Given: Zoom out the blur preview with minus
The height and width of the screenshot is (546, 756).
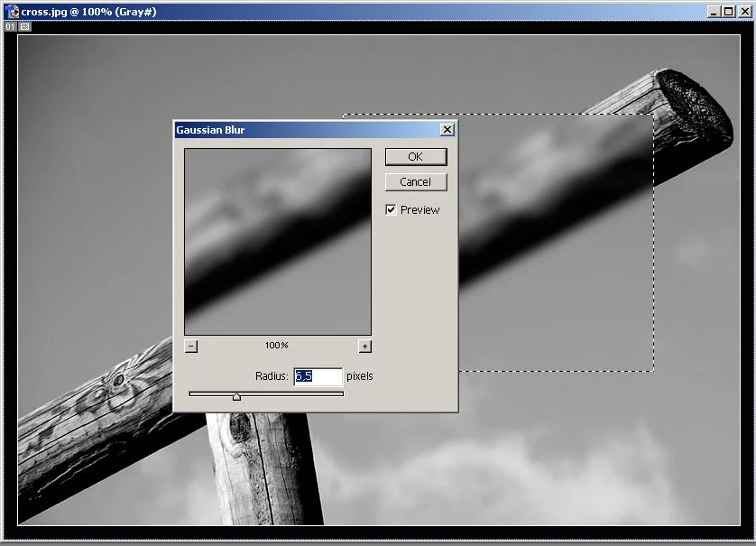Looking at the screenshot, I should tap(190, 346).
